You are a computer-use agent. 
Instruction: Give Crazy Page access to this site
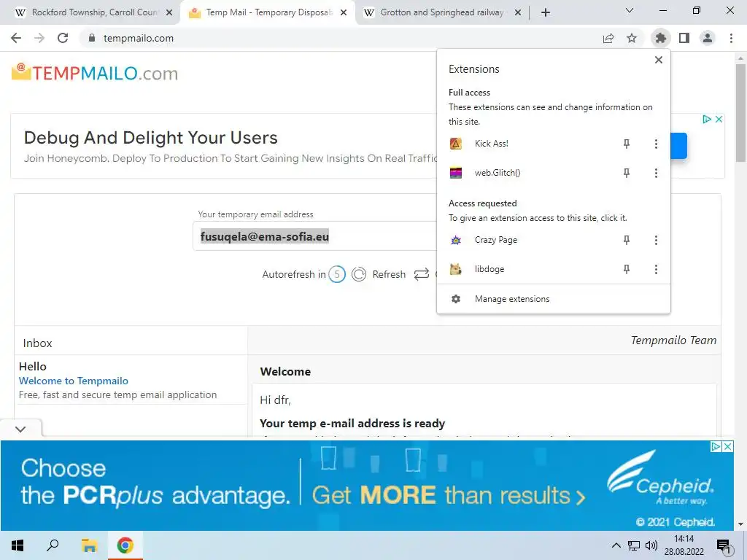click(x=529, y=240)
